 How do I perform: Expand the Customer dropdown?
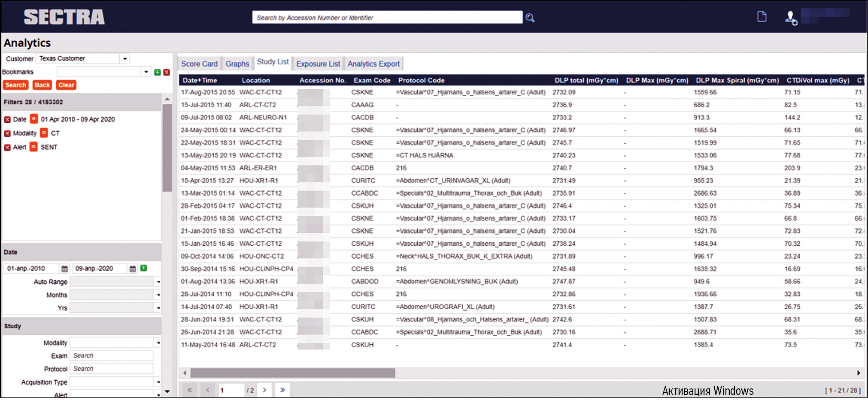pos(125,58)
